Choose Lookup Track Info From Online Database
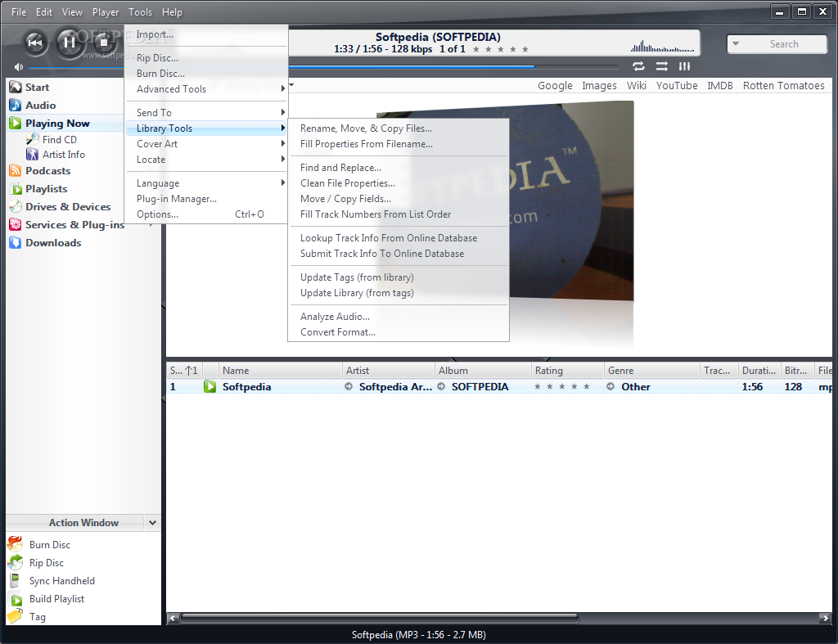Viewport: 838px width, 644px height. (x=389, y=238)
